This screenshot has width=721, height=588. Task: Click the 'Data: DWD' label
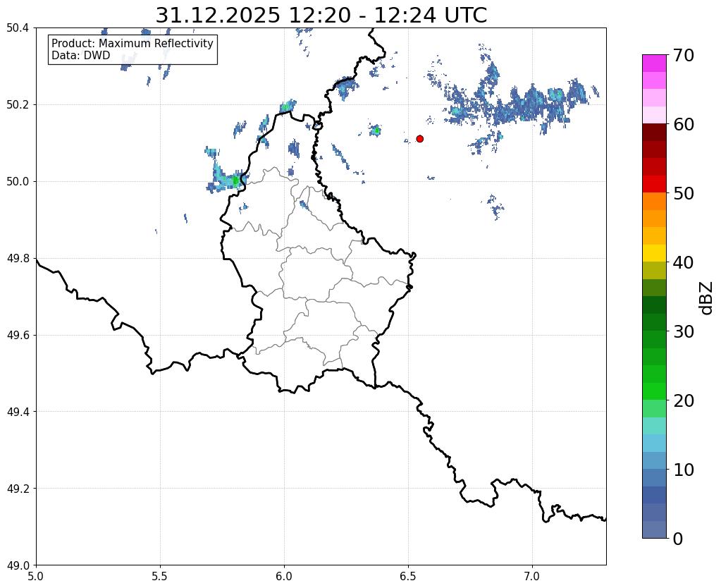coord(81,55)
